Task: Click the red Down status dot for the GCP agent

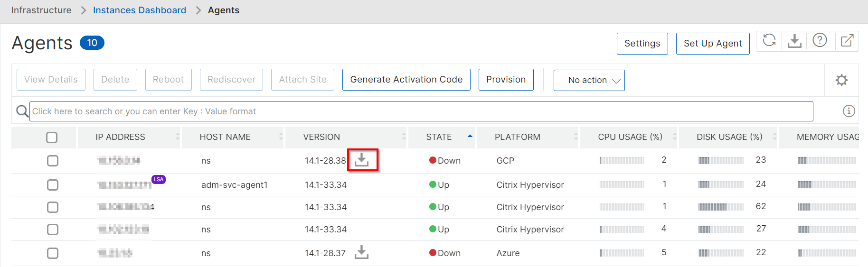Action: point(433,160)
